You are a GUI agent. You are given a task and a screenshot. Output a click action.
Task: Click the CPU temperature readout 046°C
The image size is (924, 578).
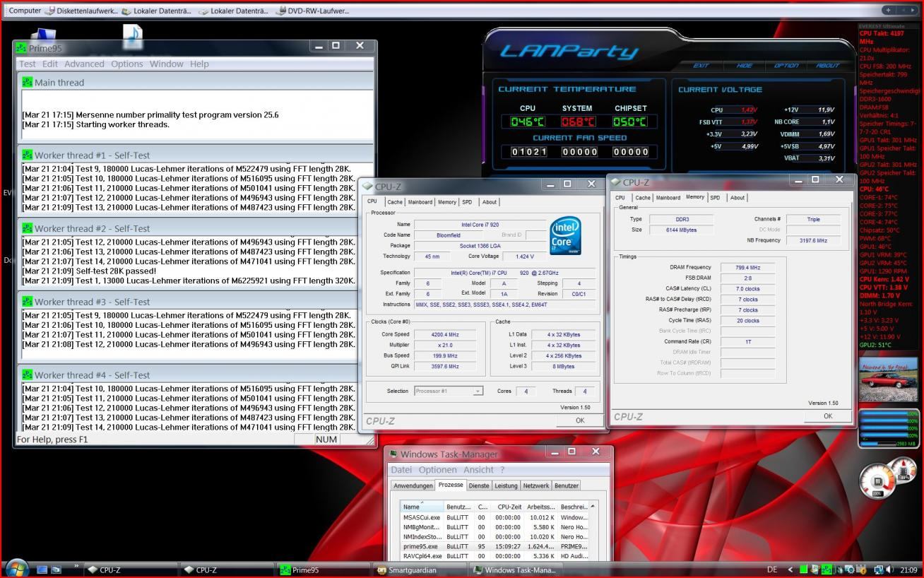tap(528, 122)
